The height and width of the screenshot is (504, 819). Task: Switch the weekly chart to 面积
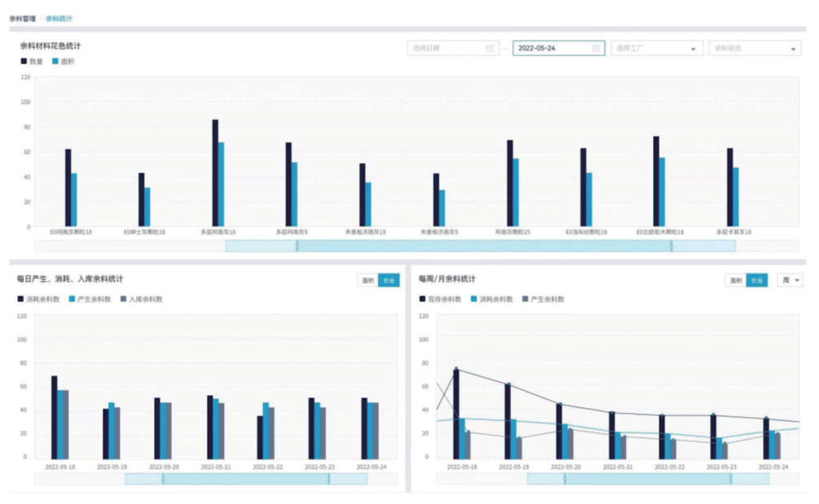pos(736,280)
